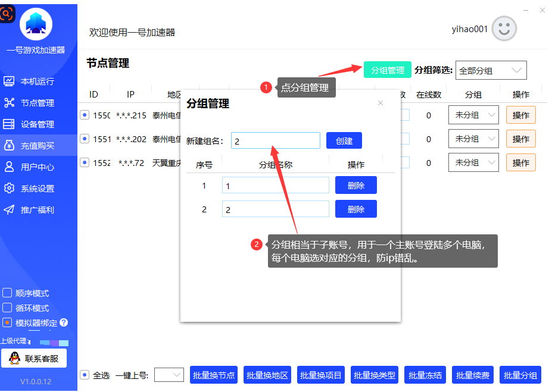Click the 创建 button in dialog

click(x=344, y=141)
